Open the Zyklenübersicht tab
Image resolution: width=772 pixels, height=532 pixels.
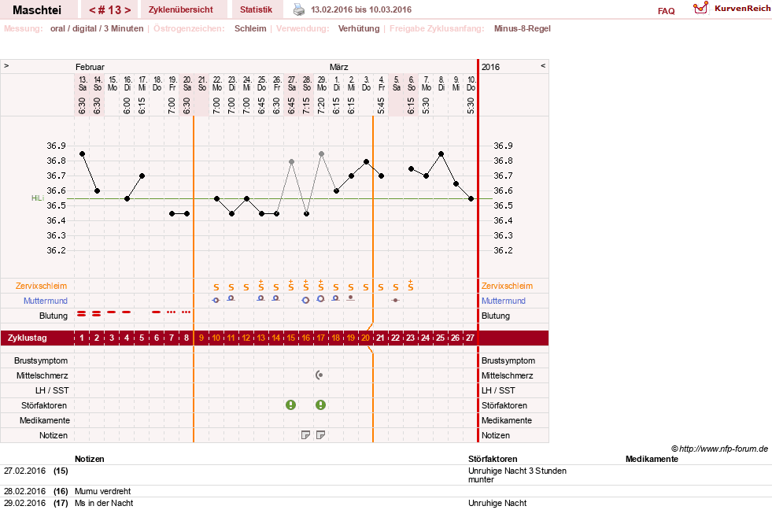tap(181, 9)
